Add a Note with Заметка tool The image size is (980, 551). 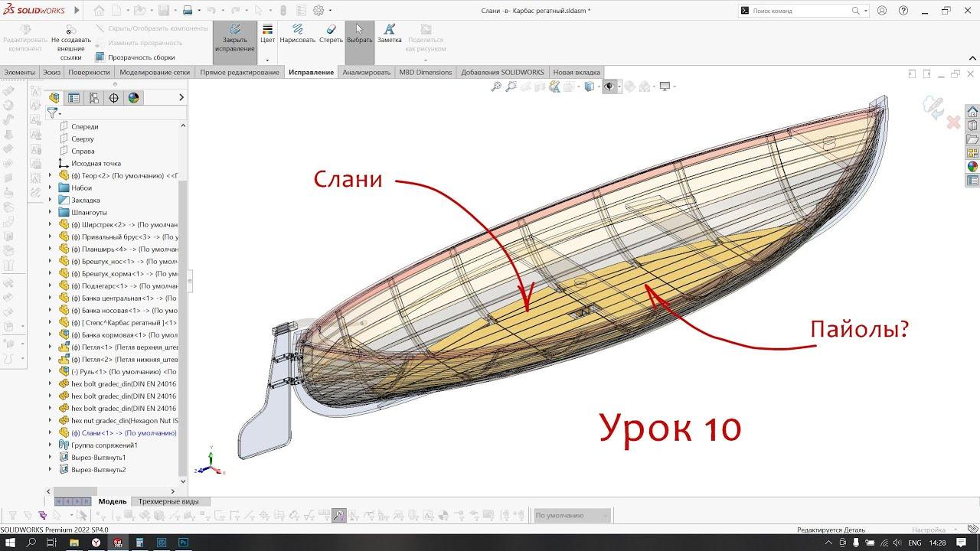tap(389, 34)
